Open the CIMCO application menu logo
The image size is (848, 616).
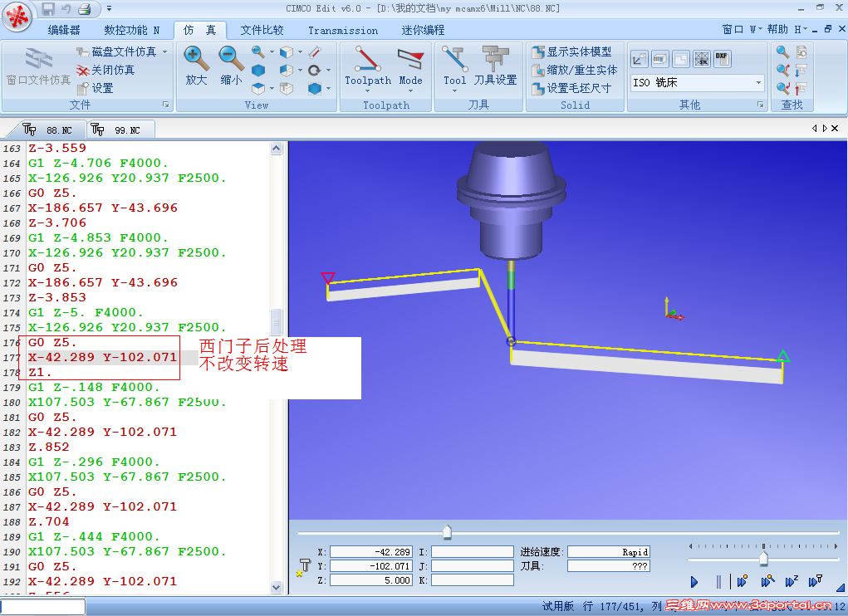(17, 17)
